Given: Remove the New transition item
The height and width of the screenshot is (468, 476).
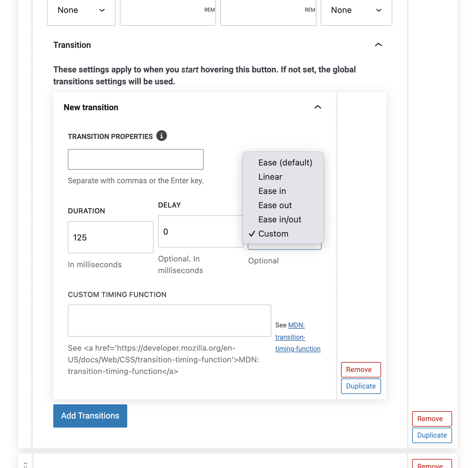Looking at the screenshot, I should [361, 369].
